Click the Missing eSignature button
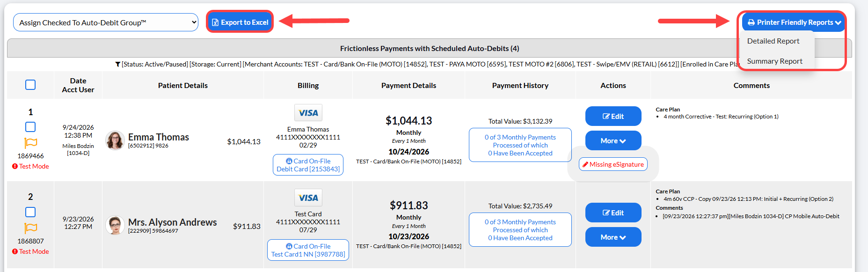The image size is (868, 272). coord(613,164)
